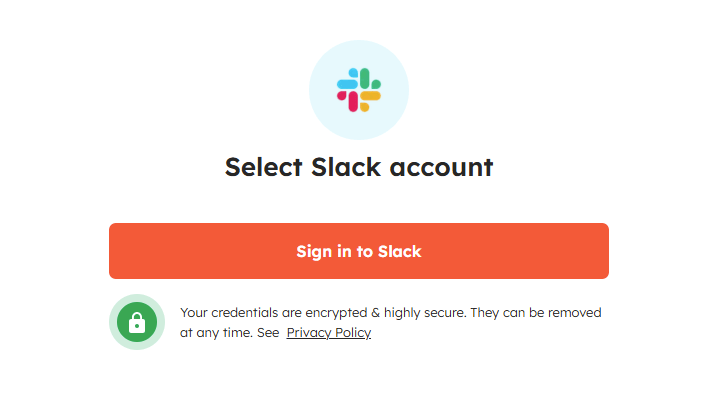
Task: Click the "Your credentials are encrypted" text
Action: 269,313
